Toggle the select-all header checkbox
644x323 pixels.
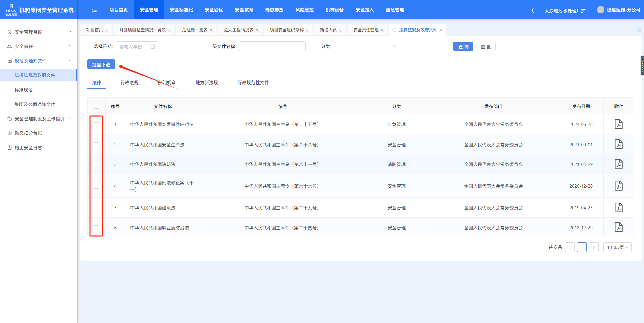(97, 106)
